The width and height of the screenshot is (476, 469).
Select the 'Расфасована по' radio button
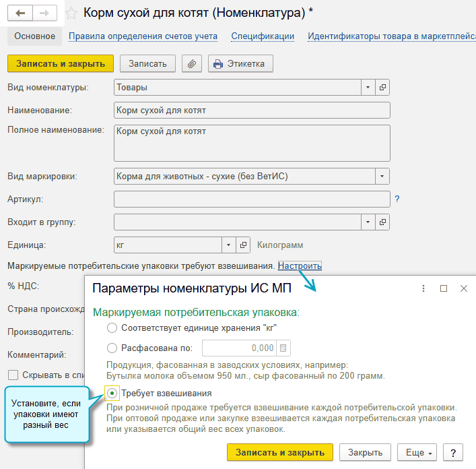[x=112, y=348]
